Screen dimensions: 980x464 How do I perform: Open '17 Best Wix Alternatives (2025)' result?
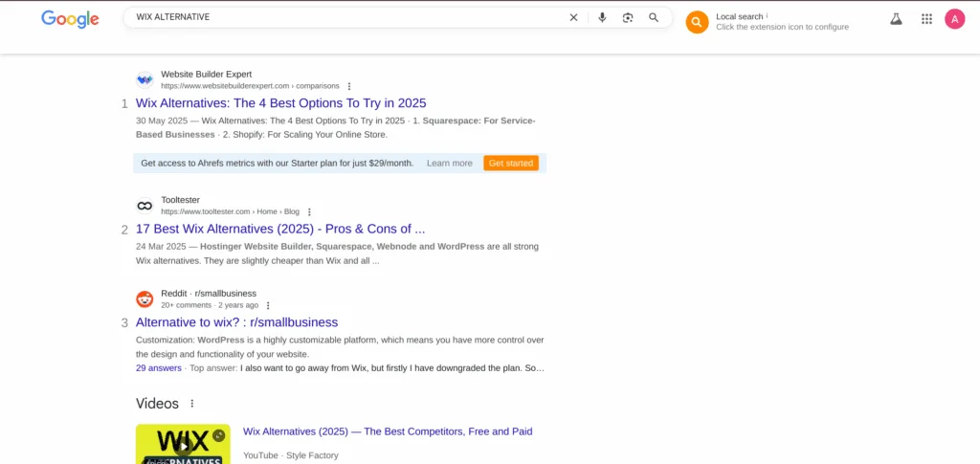click(x=280, y=229)
